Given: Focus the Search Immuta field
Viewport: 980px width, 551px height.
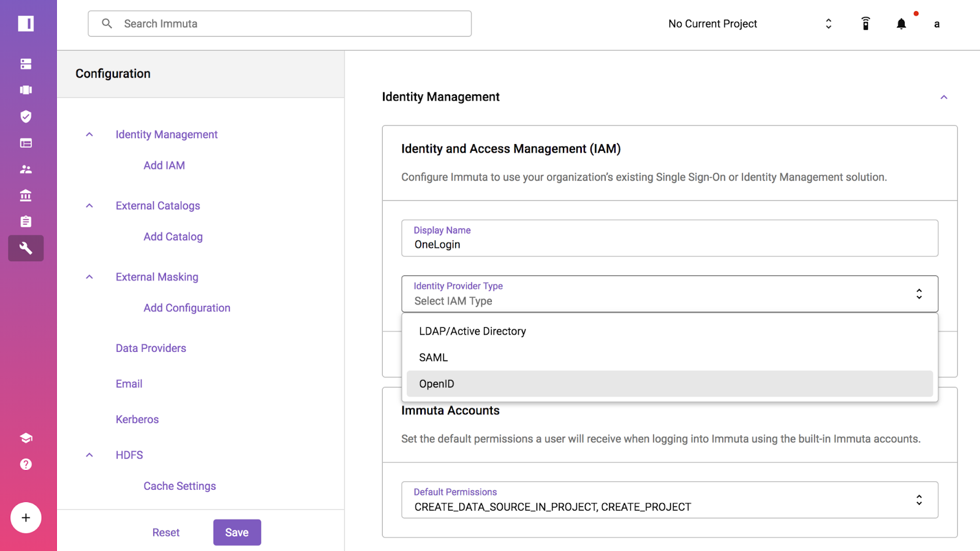Looking at the screenshot, I should [x=279, y=24].
